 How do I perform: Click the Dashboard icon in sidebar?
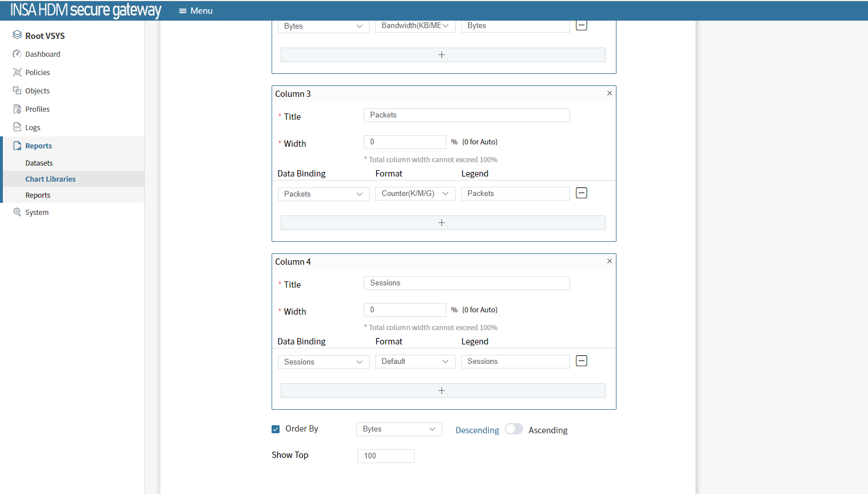[17, 54]
